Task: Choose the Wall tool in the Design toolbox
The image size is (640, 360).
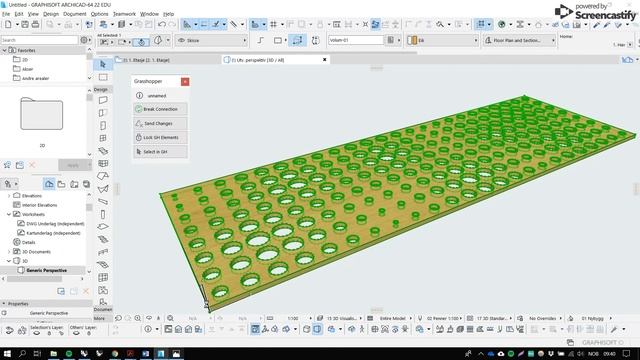Action: coord(103,100)
